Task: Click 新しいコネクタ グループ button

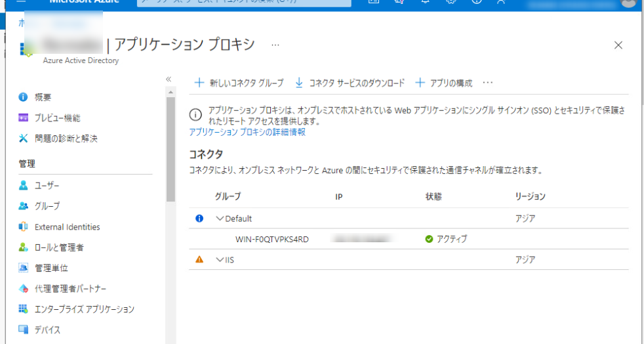Action: [x=239, y=83]
